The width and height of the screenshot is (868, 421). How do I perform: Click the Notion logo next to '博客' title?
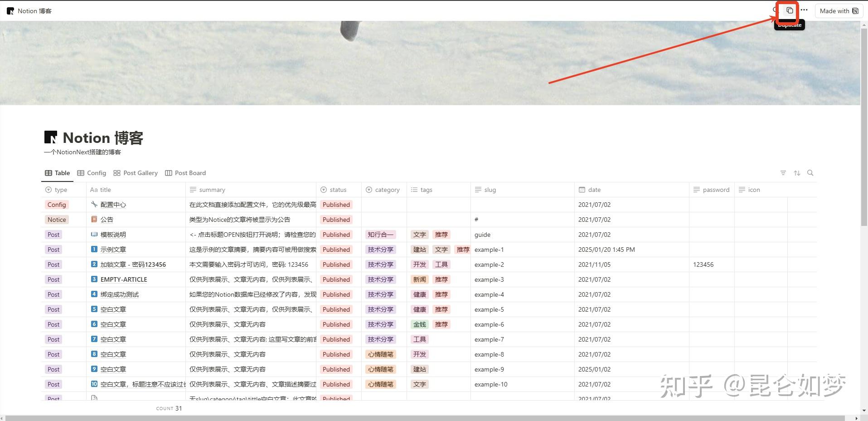51,137
